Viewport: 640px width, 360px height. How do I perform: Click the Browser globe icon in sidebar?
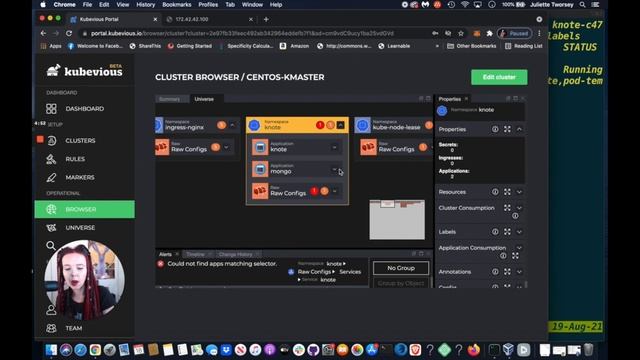51,209
